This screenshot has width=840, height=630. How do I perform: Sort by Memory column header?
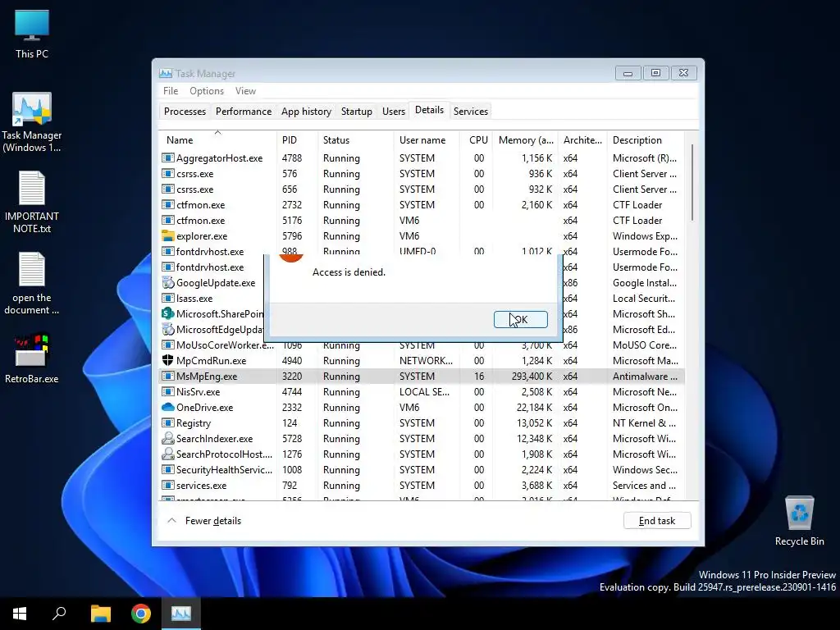(526, 139)
